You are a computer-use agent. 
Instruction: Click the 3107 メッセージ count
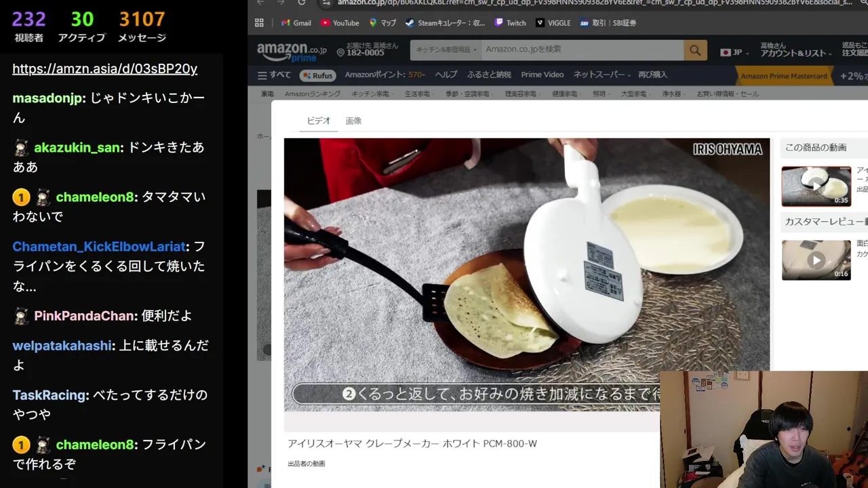(142, 26)
